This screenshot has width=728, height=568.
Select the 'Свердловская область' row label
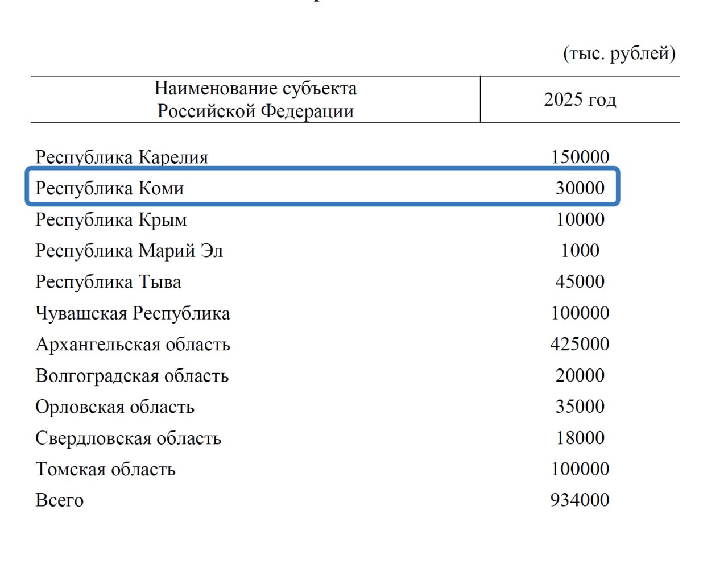click(x=128, y=438)
